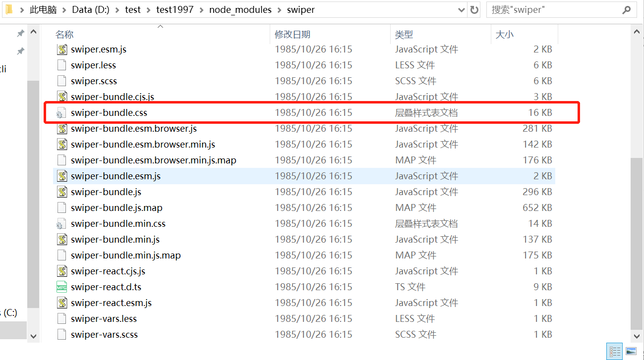Click the swiper-vars.less file icon
Screen dimensions: 644x360
(61, 319)
